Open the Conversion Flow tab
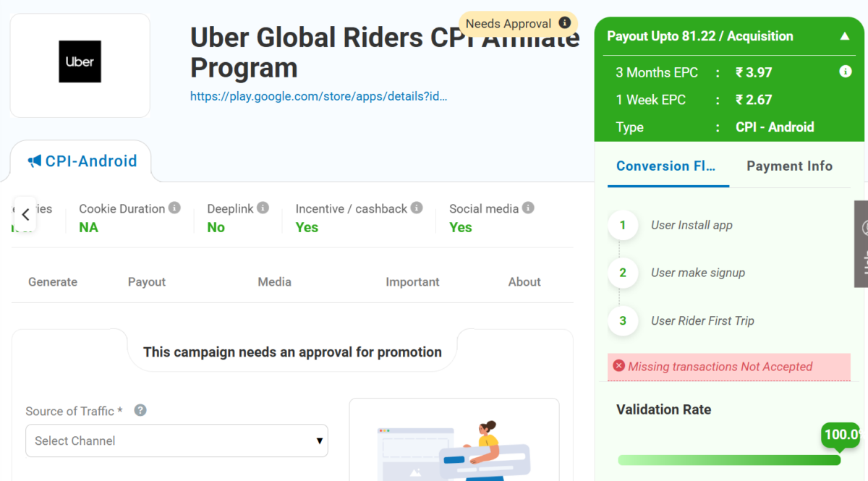The height and width of the screenshot is (481, 868). click(x=665, y=166)
